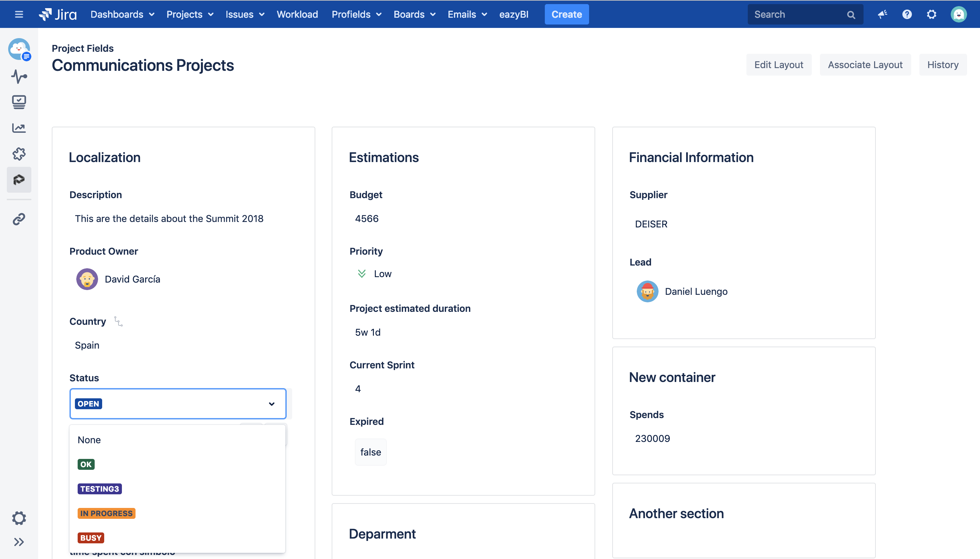Open the Issues dropdown menu

pyautogui.click(x=245, y=14)
